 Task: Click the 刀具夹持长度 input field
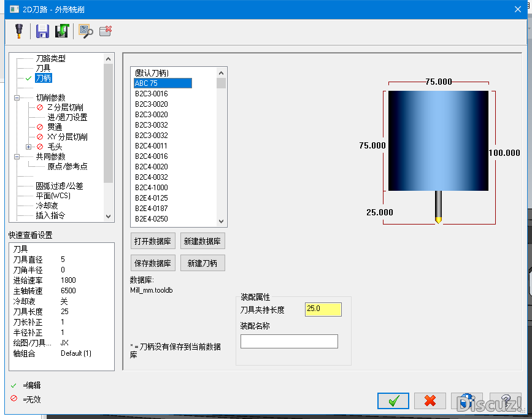[x=323, y=309]
